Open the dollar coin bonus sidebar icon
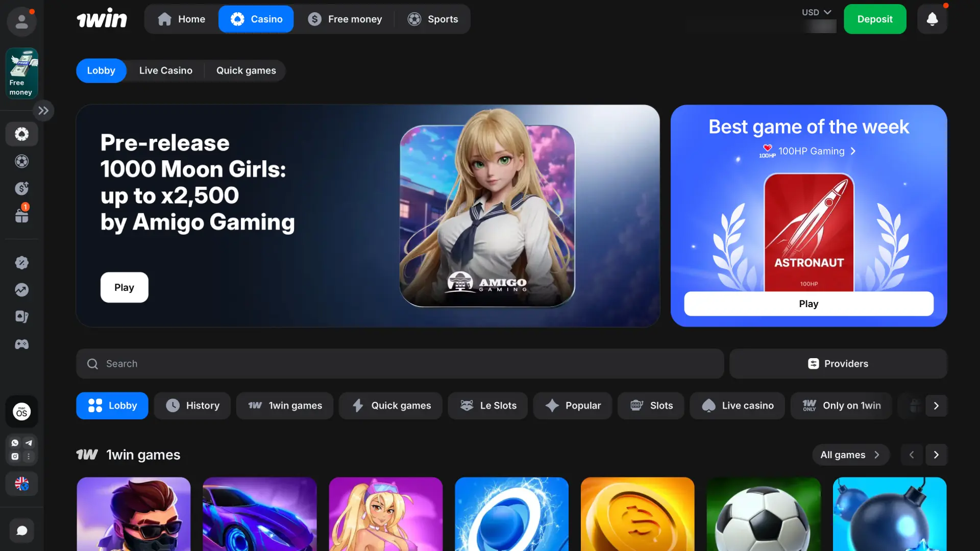The width and height of the screenshot is (980, 551). [x=21, y=189]
